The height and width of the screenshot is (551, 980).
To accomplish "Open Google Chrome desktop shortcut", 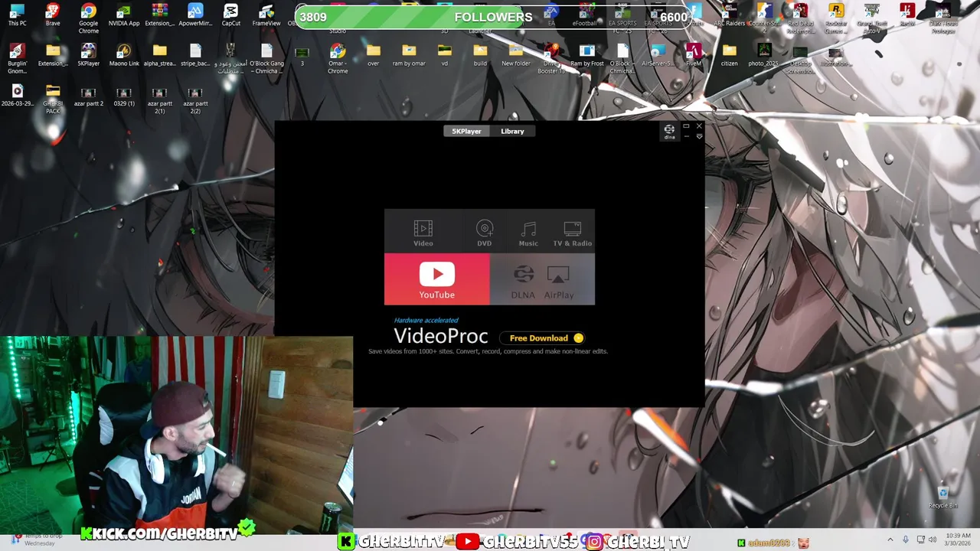I will (x=89, y=18).
